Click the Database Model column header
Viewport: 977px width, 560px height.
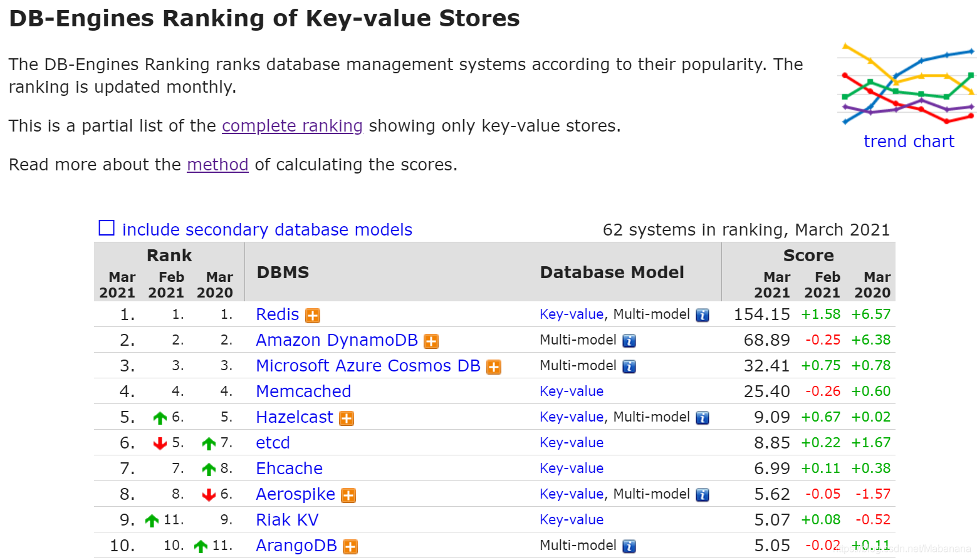click(612, 272)
